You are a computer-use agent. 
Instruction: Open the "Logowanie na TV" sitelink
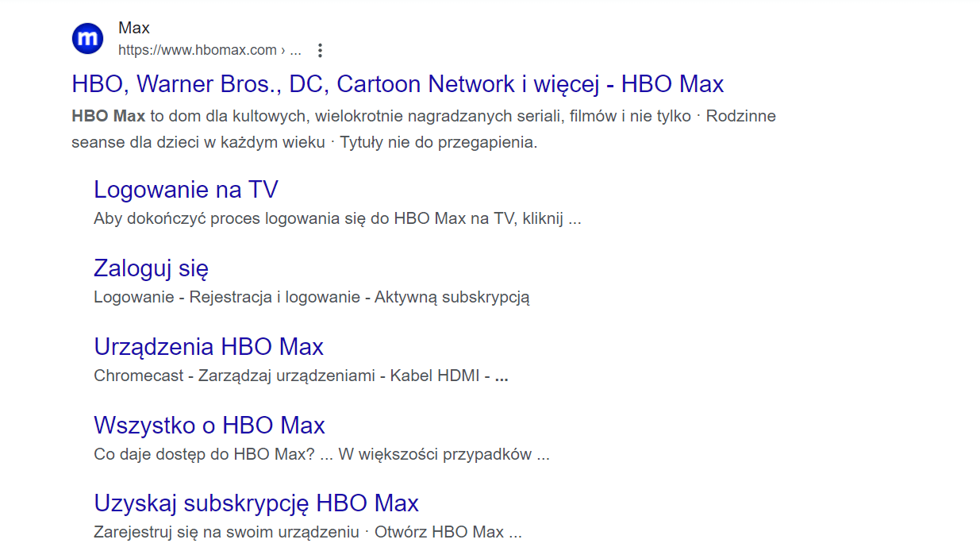[x=186, y=189]
